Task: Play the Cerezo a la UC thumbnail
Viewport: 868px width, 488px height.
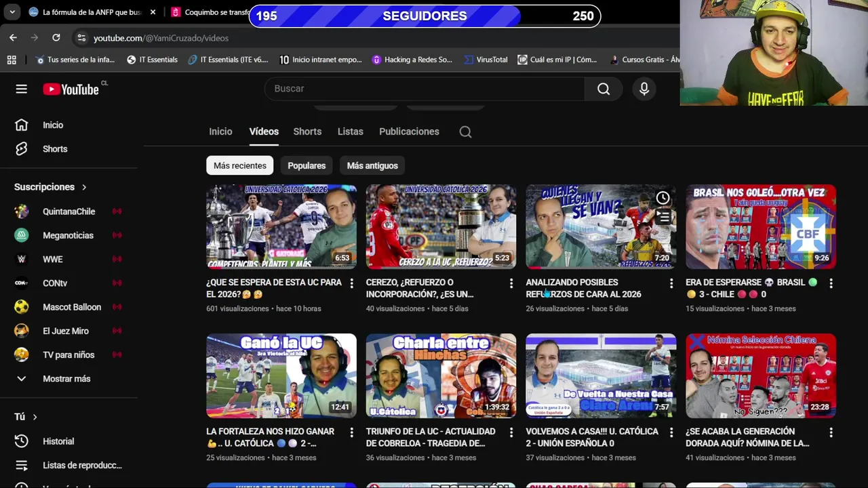Action: point(441,226)
